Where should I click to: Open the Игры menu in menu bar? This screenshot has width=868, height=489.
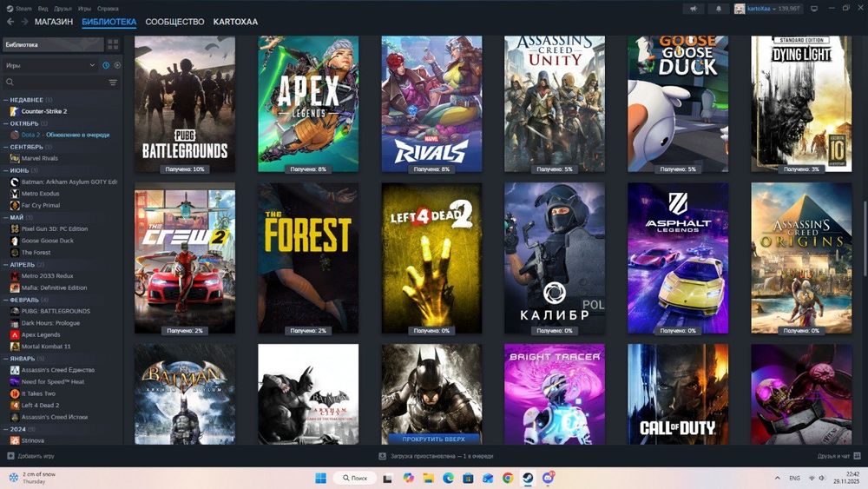point(84,9)
